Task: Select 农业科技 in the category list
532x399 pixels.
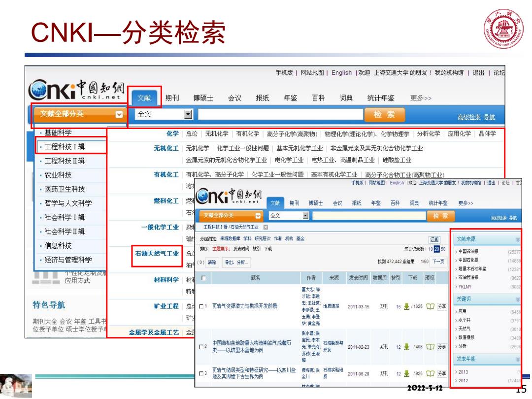Action: click(58, 175)
